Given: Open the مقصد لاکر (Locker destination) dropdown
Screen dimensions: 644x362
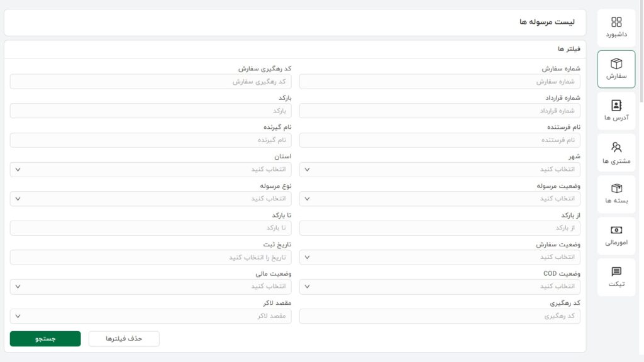Looking at the screenshot, I should point(151,316).
